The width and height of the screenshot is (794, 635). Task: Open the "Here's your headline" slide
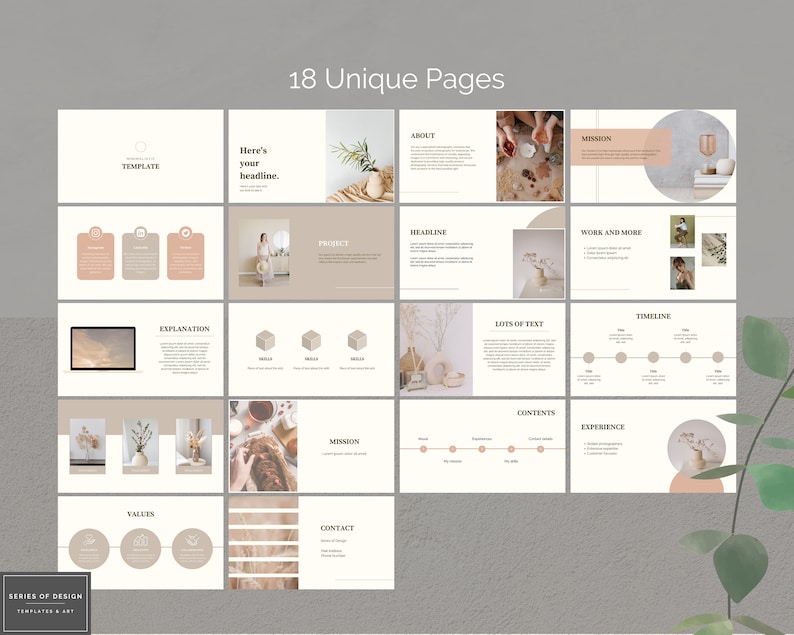[x=311, y=156]
